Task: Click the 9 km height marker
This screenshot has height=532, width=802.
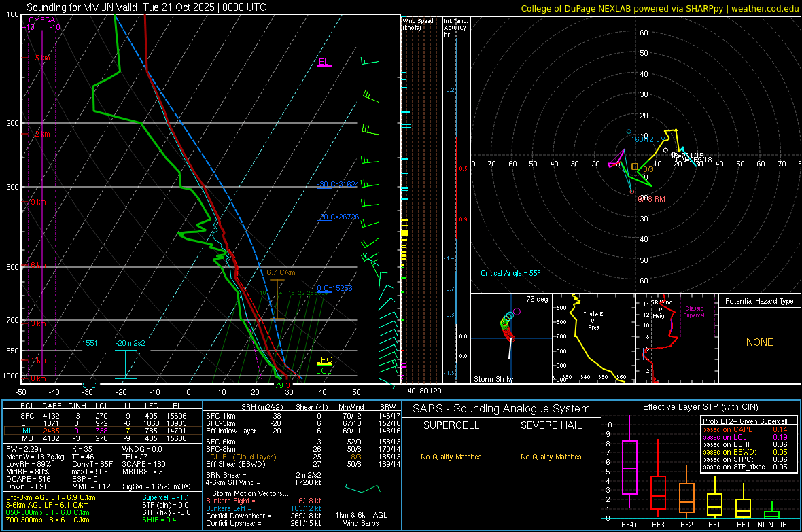Action: (38, 202)
